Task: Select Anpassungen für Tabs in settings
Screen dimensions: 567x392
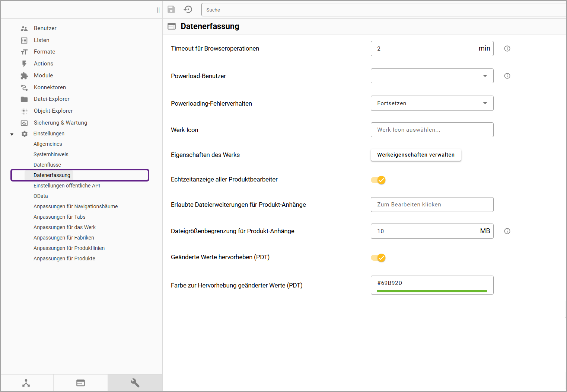Action: pyautogui.click(x=60, y=217)
